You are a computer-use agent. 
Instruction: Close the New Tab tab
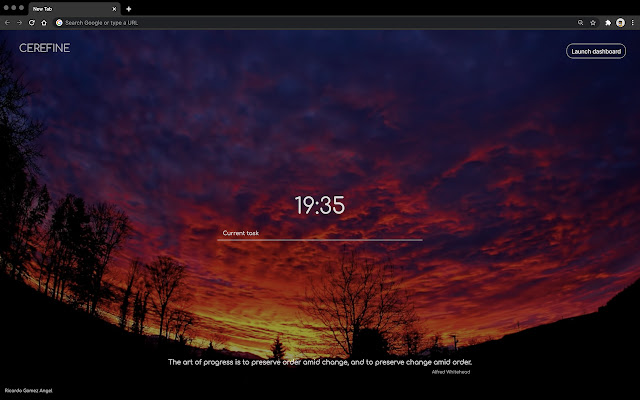(x=114, y=8)
